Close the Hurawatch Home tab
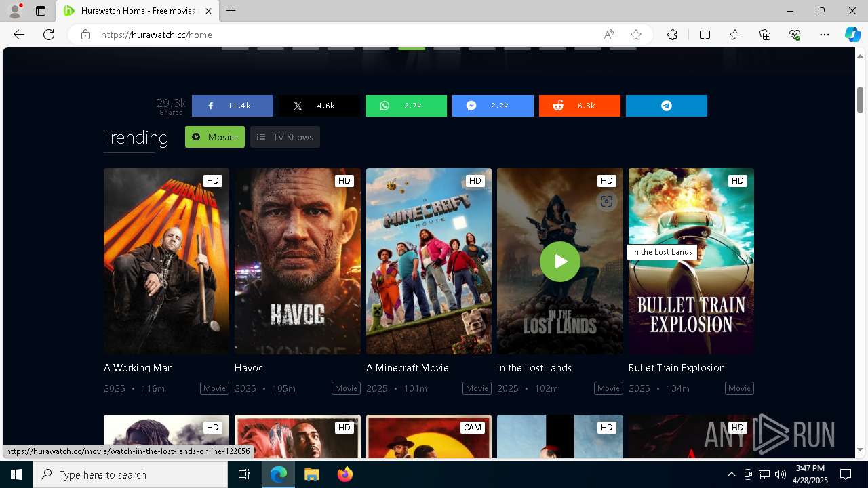Screen dimensions: 868x488 209,11
